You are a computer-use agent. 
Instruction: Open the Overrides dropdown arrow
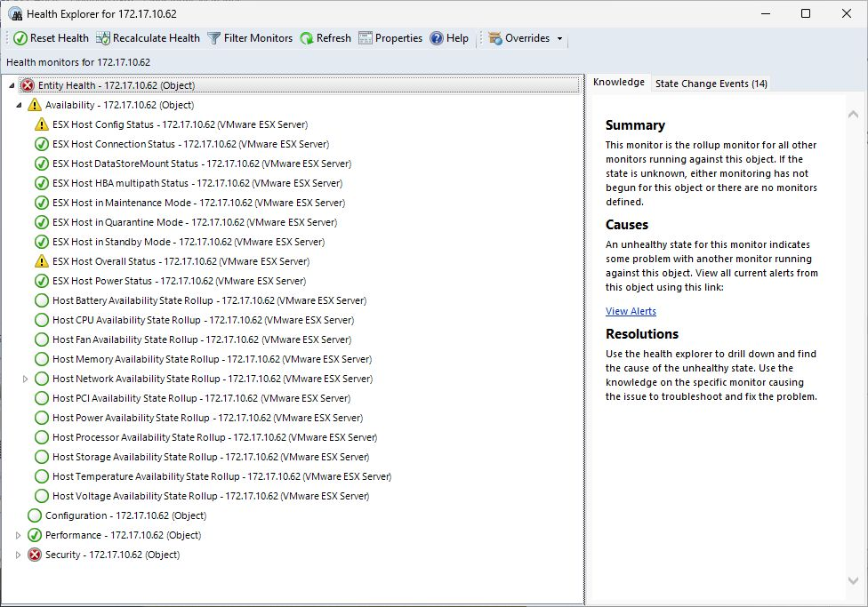point(559,39)
